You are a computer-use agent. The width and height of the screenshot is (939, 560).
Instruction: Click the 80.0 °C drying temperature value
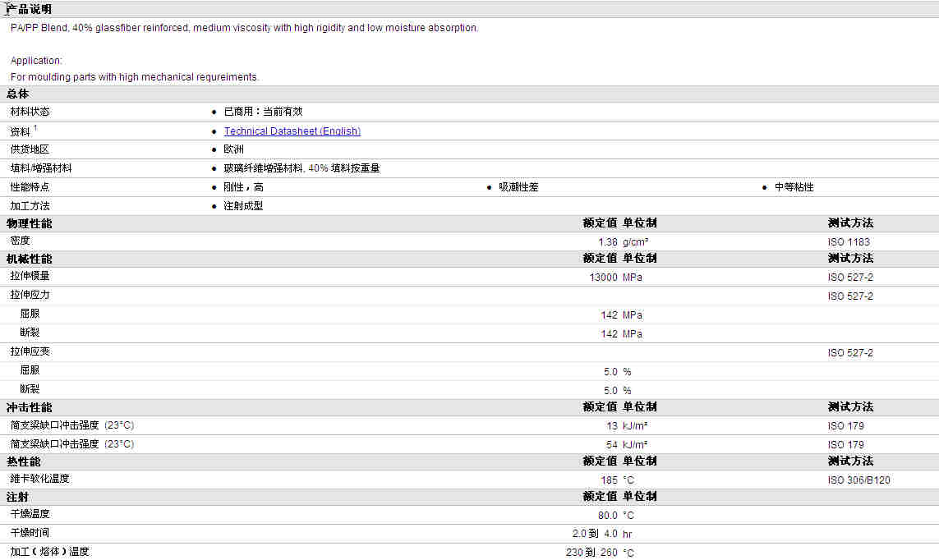coord(607,516)
